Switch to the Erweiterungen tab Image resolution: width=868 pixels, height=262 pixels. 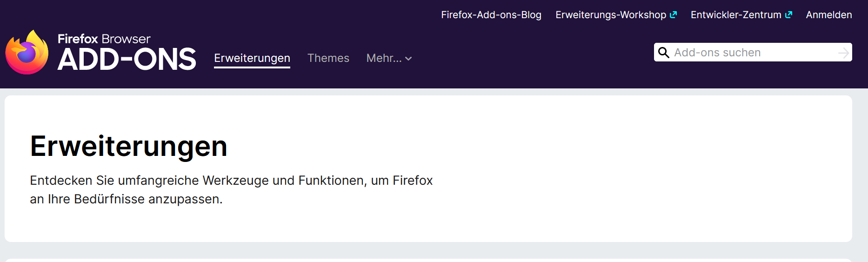point(252,58)
